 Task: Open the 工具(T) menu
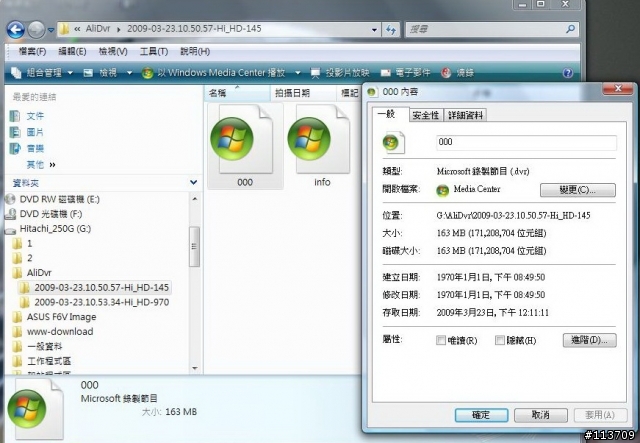pyautogui.click(x=154, y=51)
